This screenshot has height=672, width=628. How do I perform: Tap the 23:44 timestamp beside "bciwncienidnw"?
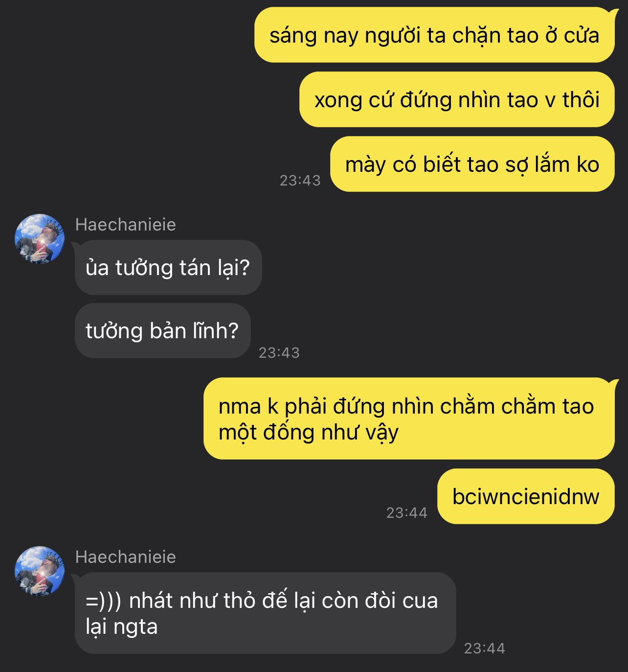[x=407, y=513]
